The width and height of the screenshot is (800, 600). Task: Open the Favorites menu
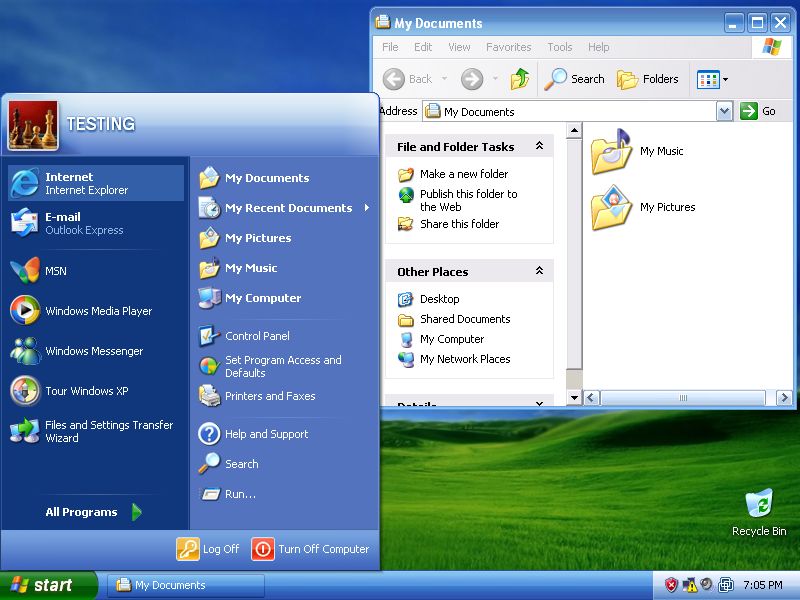[x=509, y=47]
